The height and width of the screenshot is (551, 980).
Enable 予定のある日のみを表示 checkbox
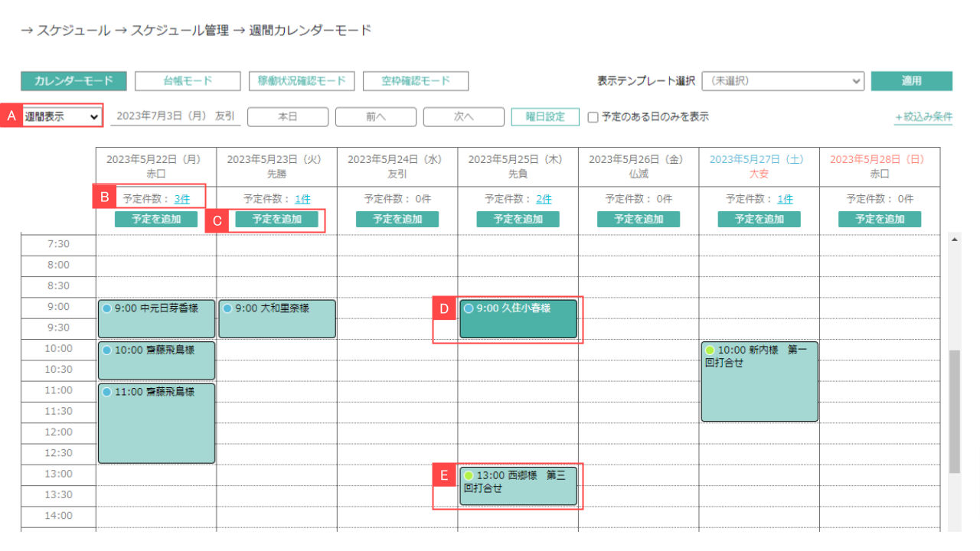593,116
